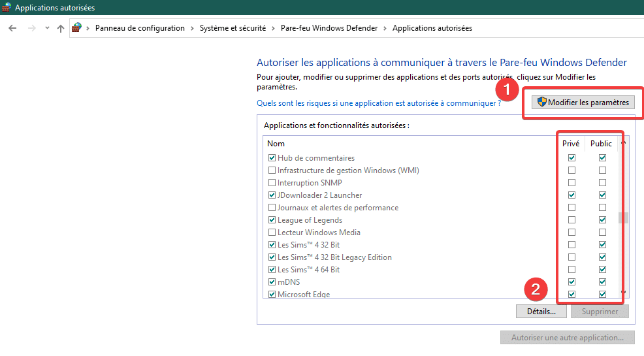This screenshot has width=644, height=356.
Task: Check Privé for Les Sims 4 64 Bit
Action: (x=572, y=269)
